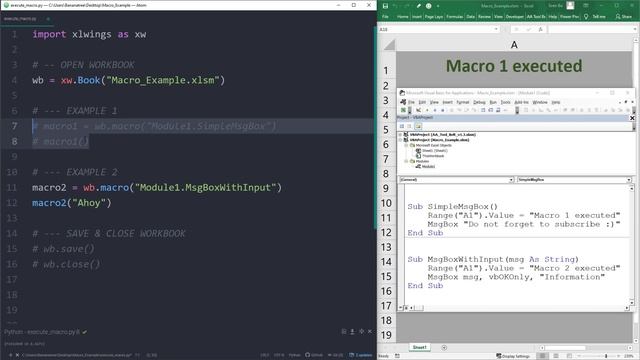
Task: Click the Toggle Folders icon in Project pane
Action: 418,126
